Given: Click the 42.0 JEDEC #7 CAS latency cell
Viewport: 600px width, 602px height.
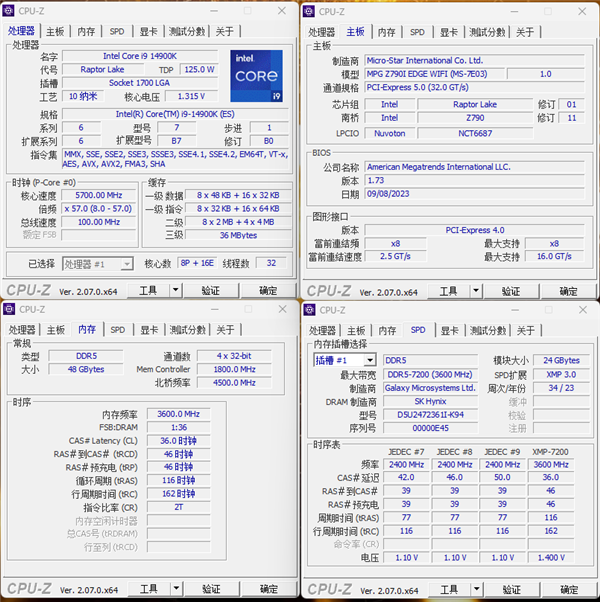Looking at the screenshot, I should coord(406,477).
